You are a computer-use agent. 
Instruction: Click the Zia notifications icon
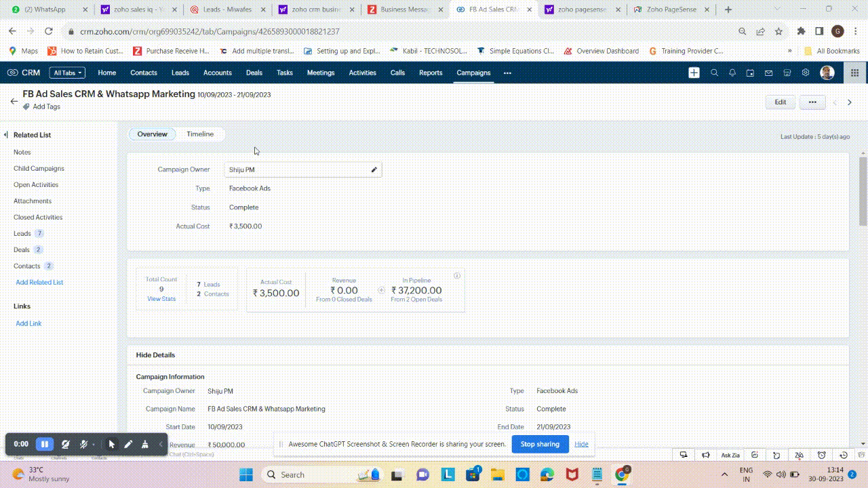[800, 455]
